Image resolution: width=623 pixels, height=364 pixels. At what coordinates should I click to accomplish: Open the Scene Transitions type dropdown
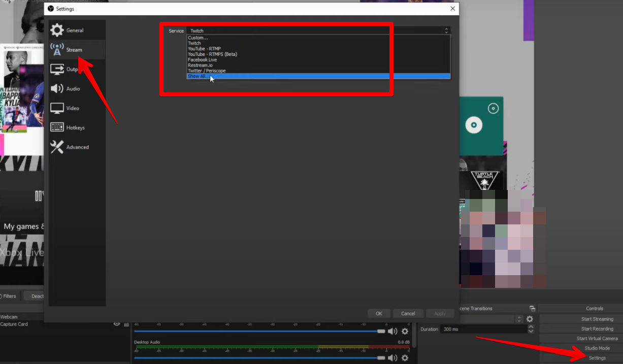click(491, 319)
